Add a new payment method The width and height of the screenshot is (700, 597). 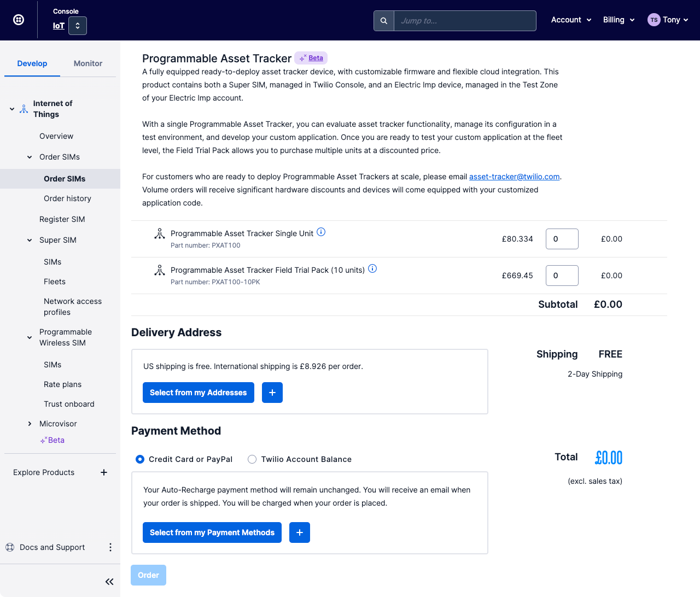pyautogui.click(x=300, y=532)
